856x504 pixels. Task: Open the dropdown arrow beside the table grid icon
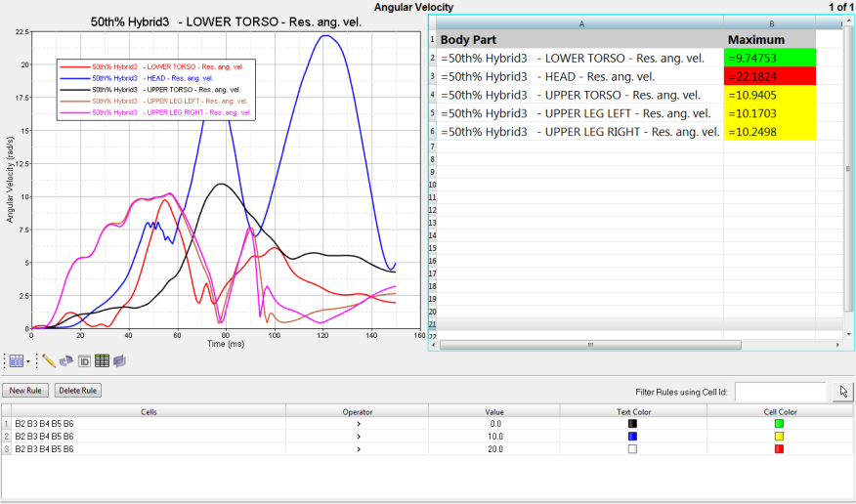click(x=27, y=360)
